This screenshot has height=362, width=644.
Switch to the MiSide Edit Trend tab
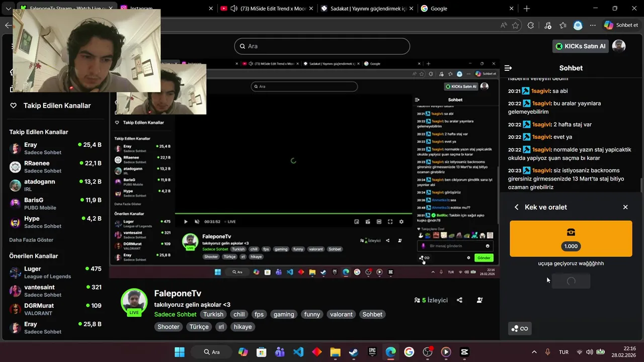(x=267, y=9)
